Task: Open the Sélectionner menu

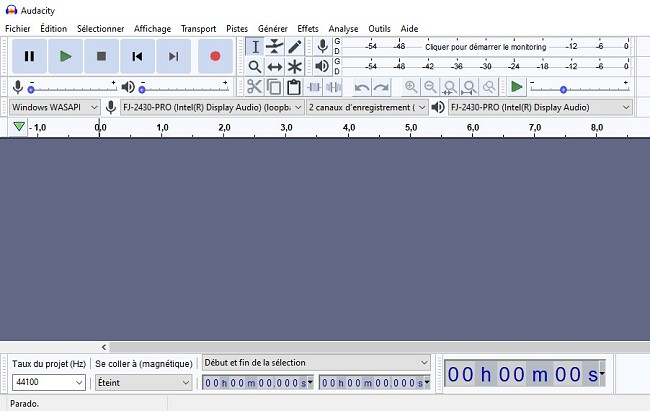Action: point(100,29)
